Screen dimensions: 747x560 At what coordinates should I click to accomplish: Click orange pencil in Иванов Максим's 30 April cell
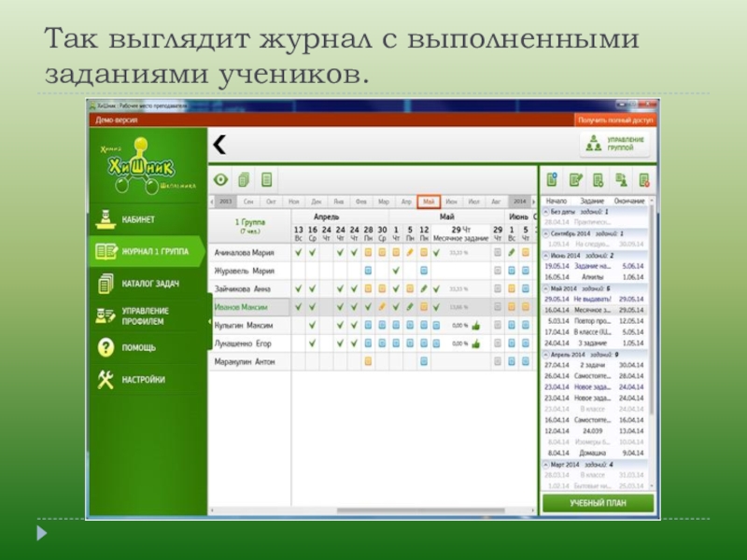pos(382,307)
